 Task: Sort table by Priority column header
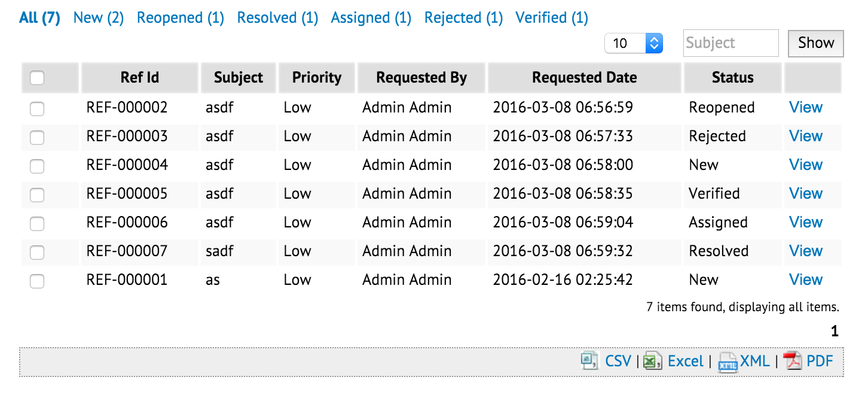tap(316, 78)
